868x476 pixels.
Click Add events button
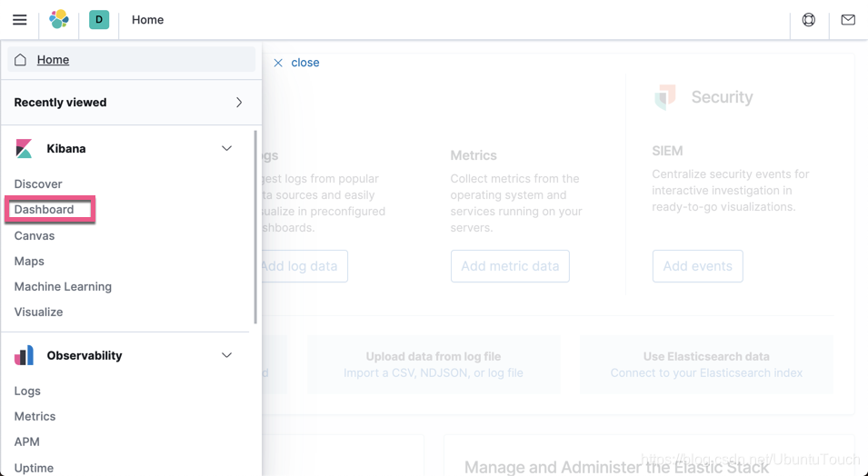tap(697, 266)
